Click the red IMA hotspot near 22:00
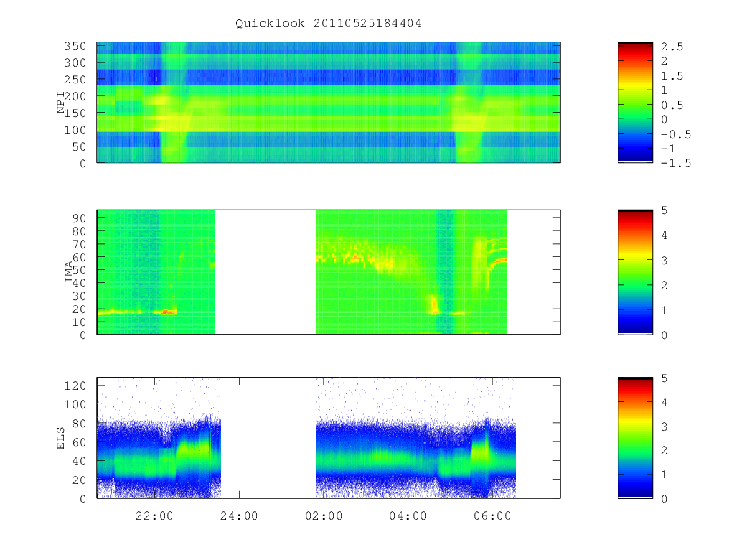 (x=167, y=312)
